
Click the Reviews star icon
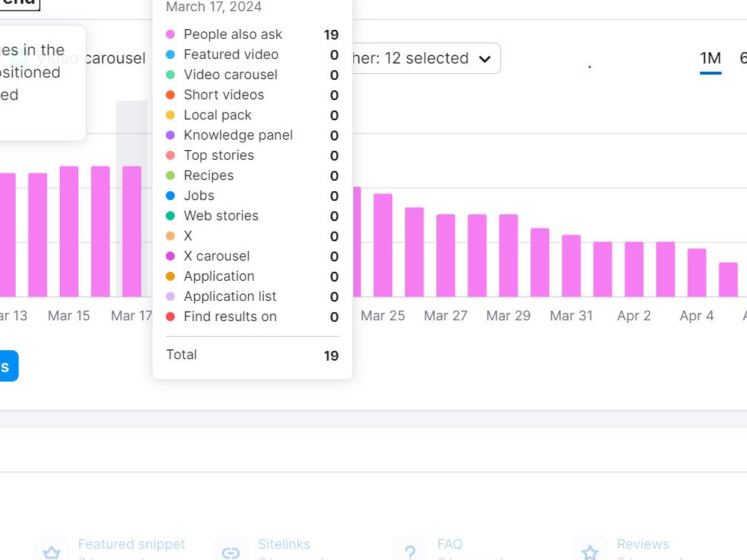pos(590,553)
